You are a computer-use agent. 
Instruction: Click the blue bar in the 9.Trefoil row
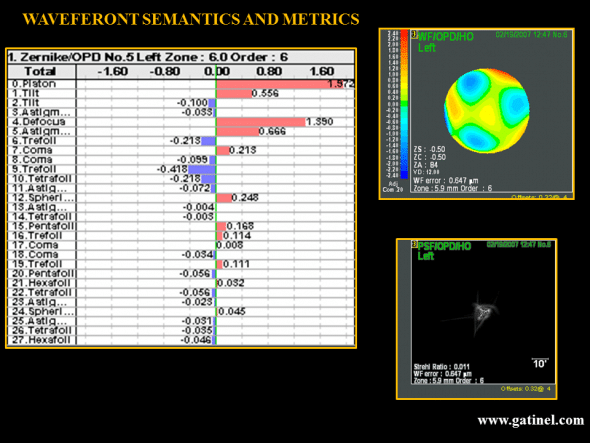click(202, 169)
